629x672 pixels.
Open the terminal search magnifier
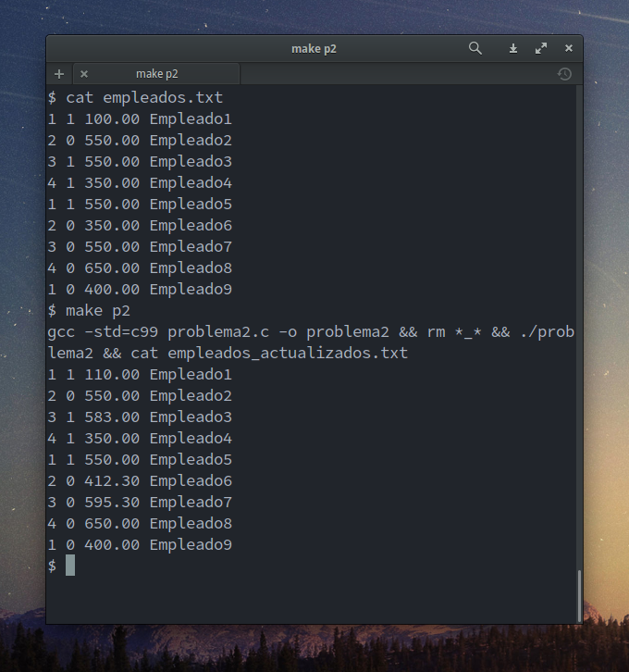[475, 48]
